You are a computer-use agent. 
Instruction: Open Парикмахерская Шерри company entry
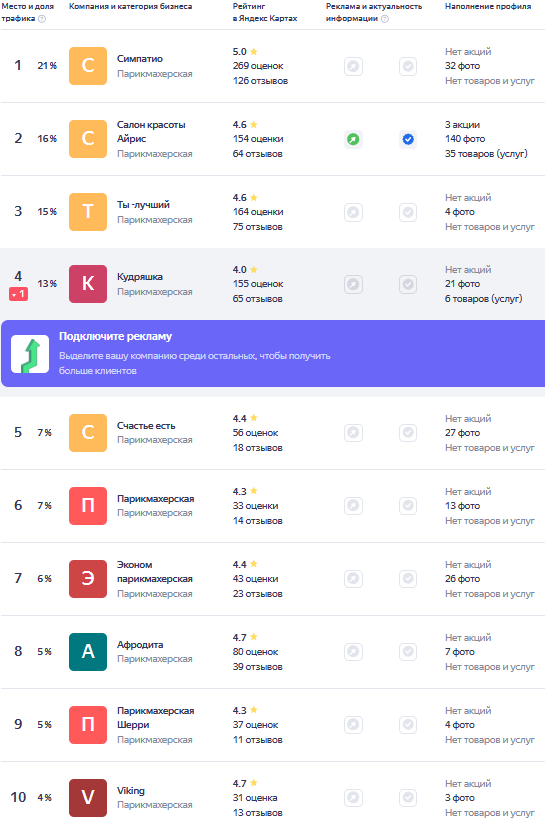coord(155,718)
